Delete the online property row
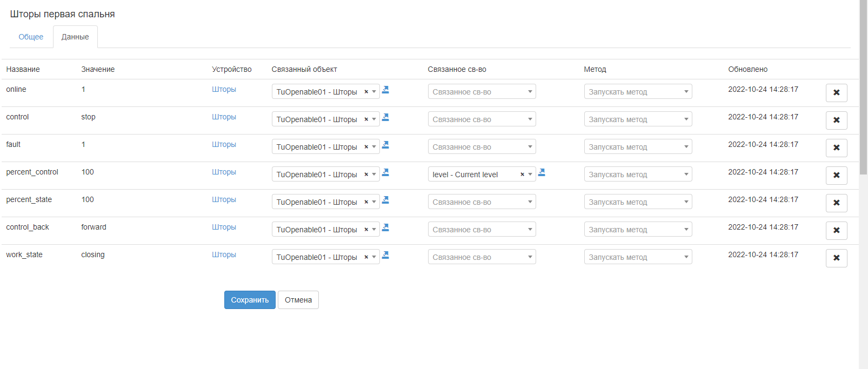Screen dimensions: 868x369 (836, 93)
